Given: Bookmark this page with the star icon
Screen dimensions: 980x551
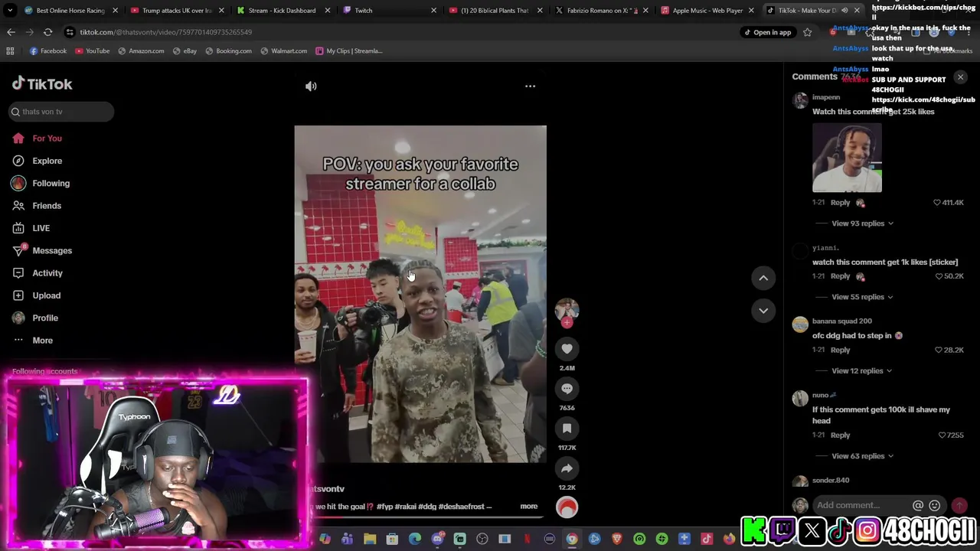Looking at the screenshot, I should click(x=807, y=32).
